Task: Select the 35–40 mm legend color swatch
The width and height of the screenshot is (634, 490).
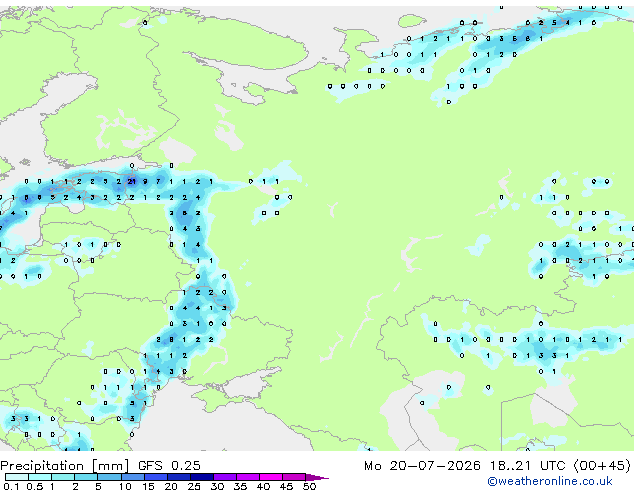Action: pyautogui.click(x=247, y=477)
